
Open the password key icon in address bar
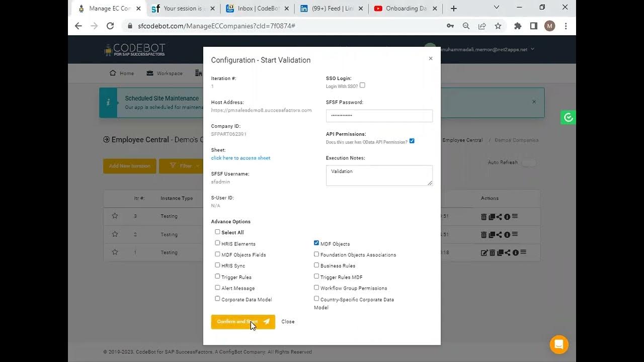coord(450,26)
